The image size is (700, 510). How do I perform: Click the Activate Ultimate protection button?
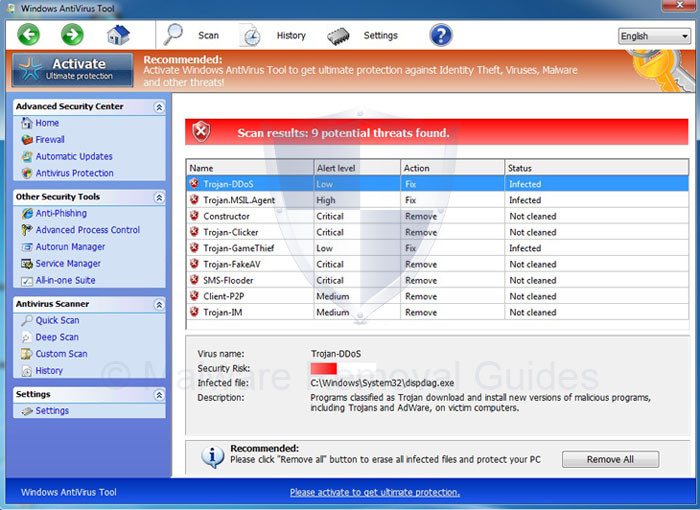73,69
